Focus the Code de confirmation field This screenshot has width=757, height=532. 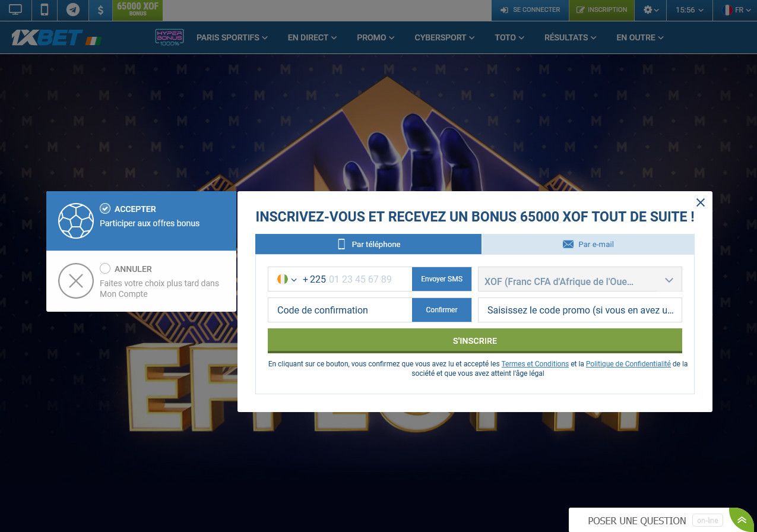pos(340,310)
